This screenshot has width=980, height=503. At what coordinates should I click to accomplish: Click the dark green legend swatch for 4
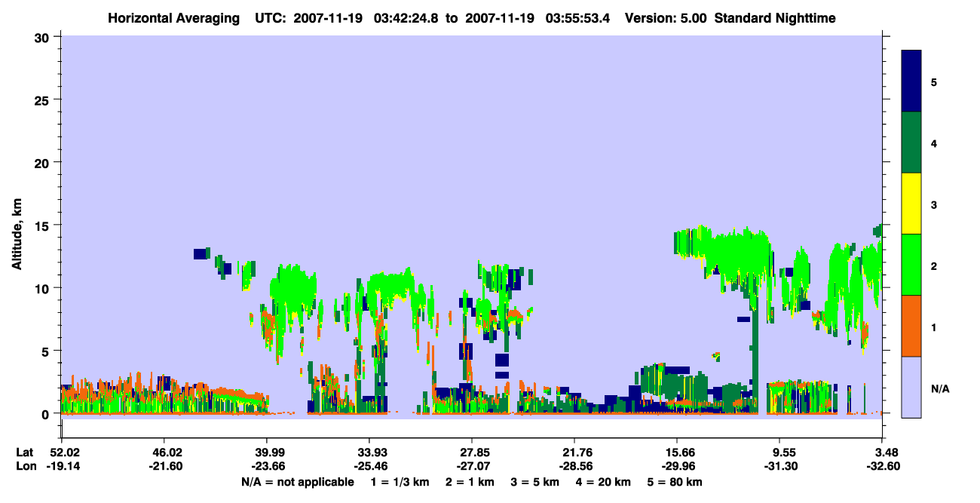(x=911, y=143)
